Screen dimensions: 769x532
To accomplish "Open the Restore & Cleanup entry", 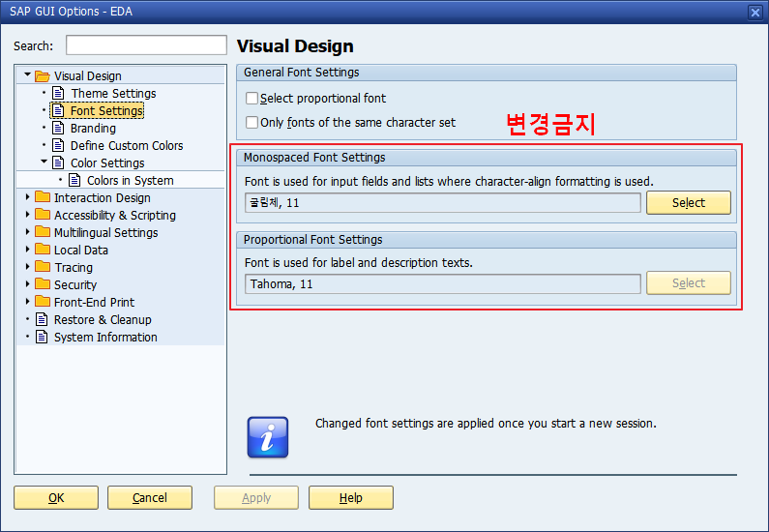I will [x=103, y=320].
